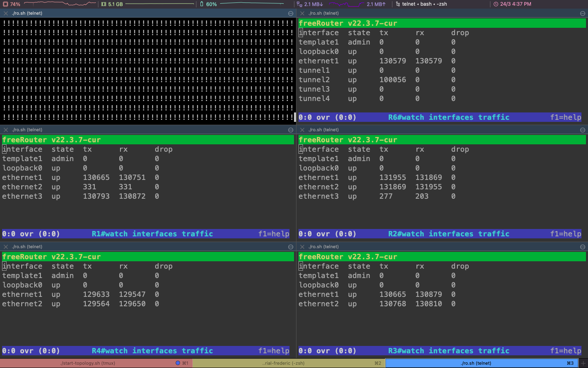Click the memory 5.1 GB status component
This screenshot has height=368, width=588.
pos(112,4)
